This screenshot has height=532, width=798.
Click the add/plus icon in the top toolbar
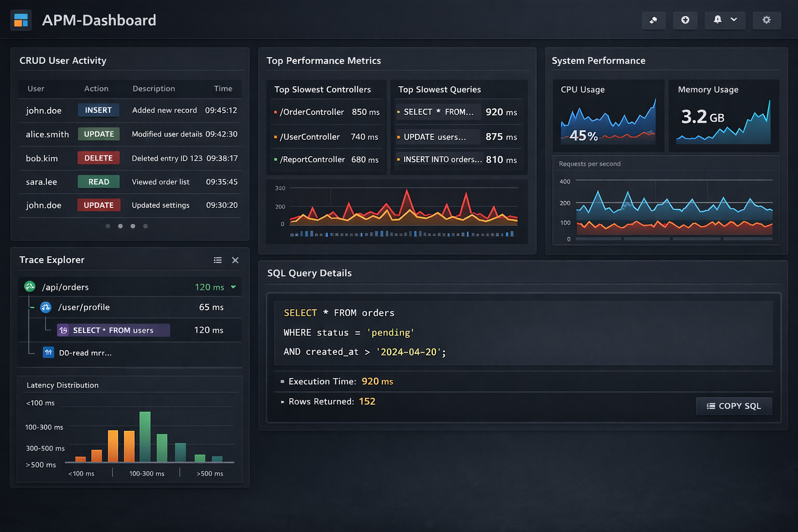[x=685, y=20]
